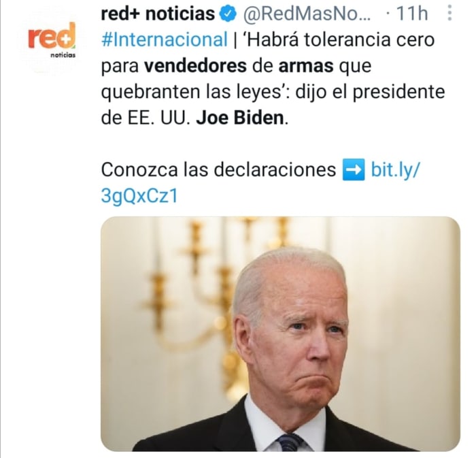Click the bold word 'armas'
The height and width of the screenshot is (458, 476).
click(306, 66)
